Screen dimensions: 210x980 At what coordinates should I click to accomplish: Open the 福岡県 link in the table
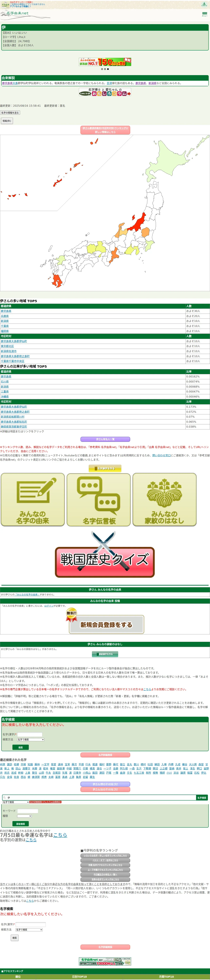[5, 331]
